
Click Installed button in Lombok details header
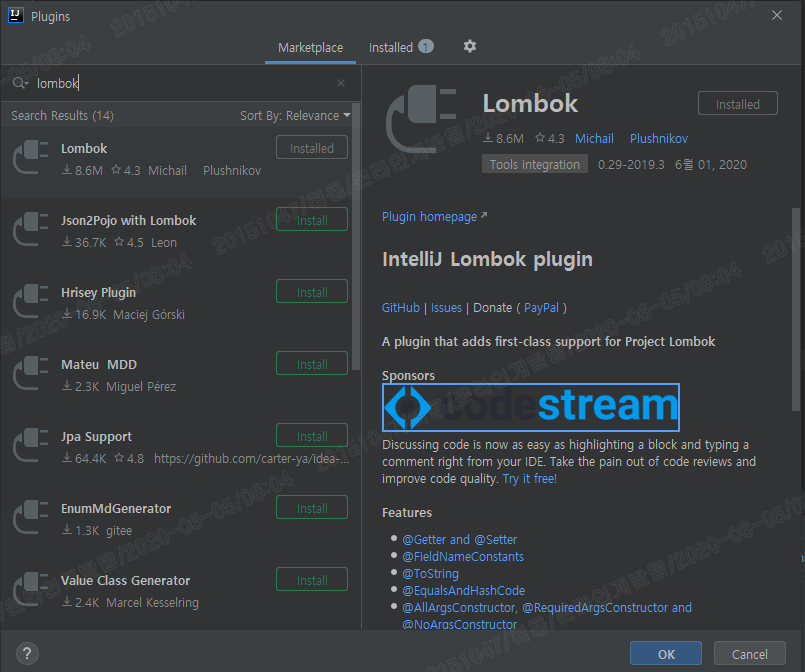[738, 104]
